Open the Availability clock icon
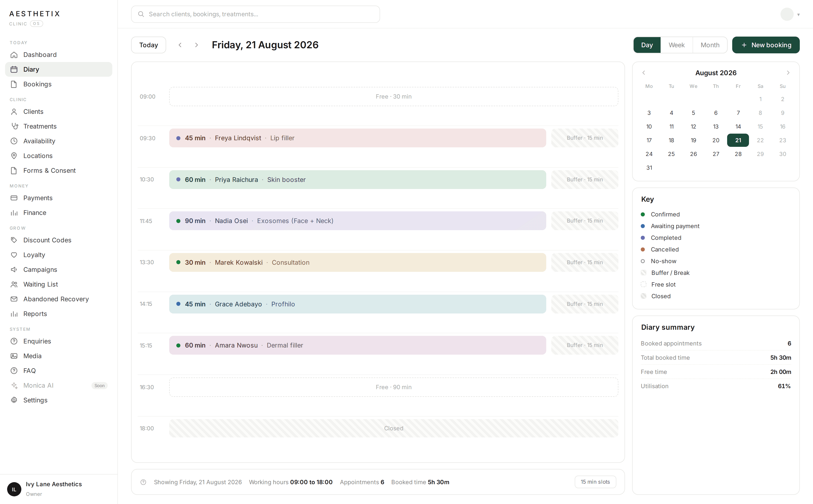Viewport: 813px width, 504px height. point(14,141)
